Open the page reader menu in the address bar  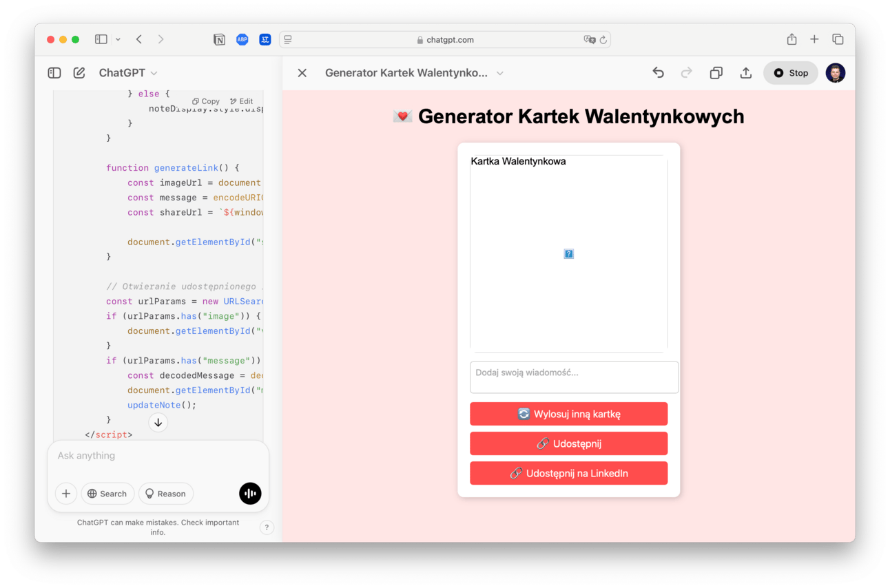[x=288, y=39]
